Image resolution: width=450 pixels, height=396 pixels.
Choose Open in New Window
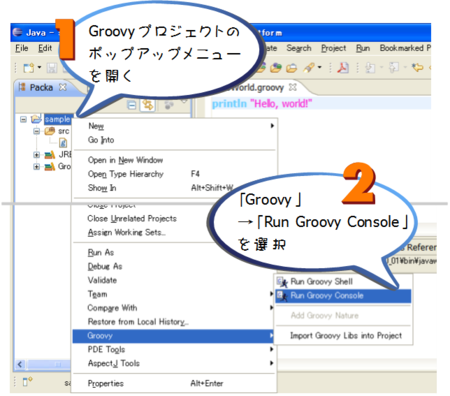click(x=175, y=160)
